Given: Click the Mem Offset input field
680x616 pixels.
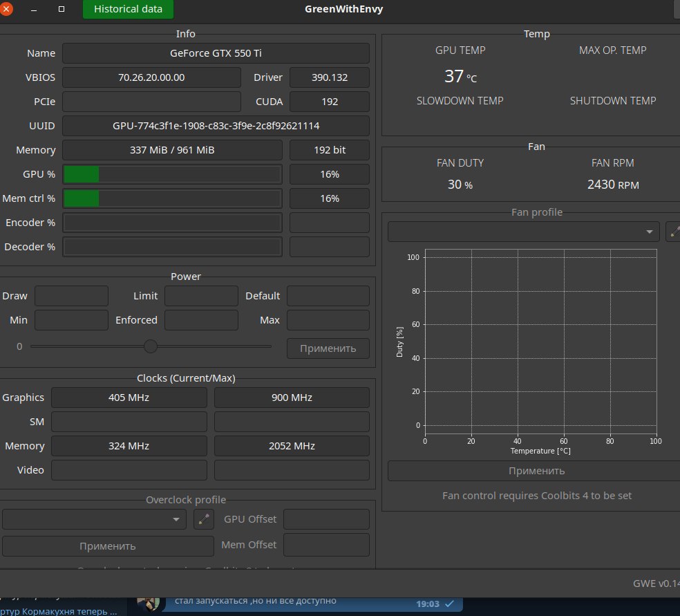Looking at the screenshot, I should (x=327, y=545).
